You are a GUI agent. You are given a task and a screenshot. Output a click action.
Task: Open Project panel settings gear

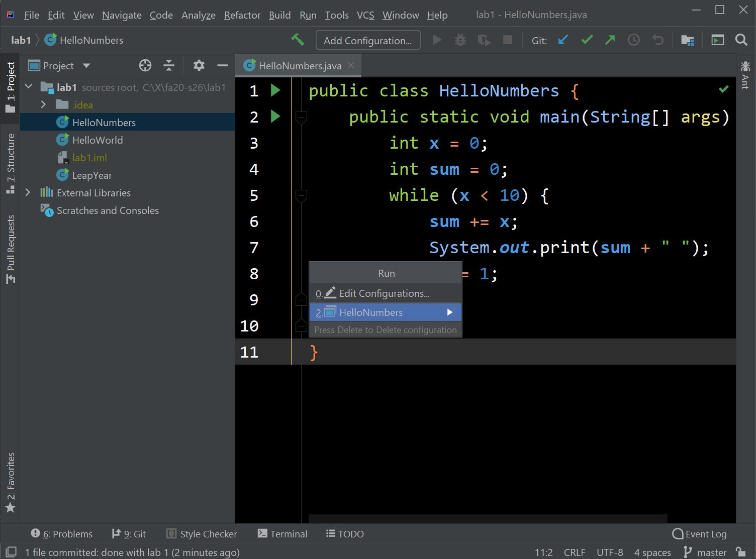click(199, 65)
